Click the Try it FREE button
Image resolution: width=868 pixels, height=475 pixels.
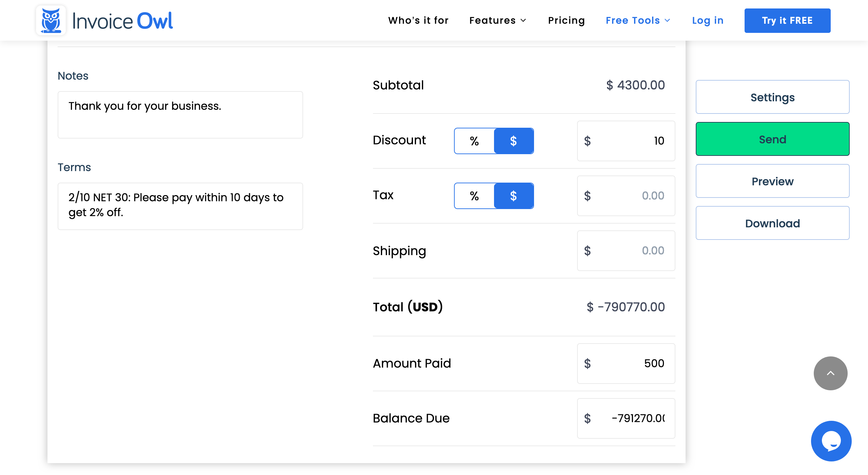click(x=788, y=20)
